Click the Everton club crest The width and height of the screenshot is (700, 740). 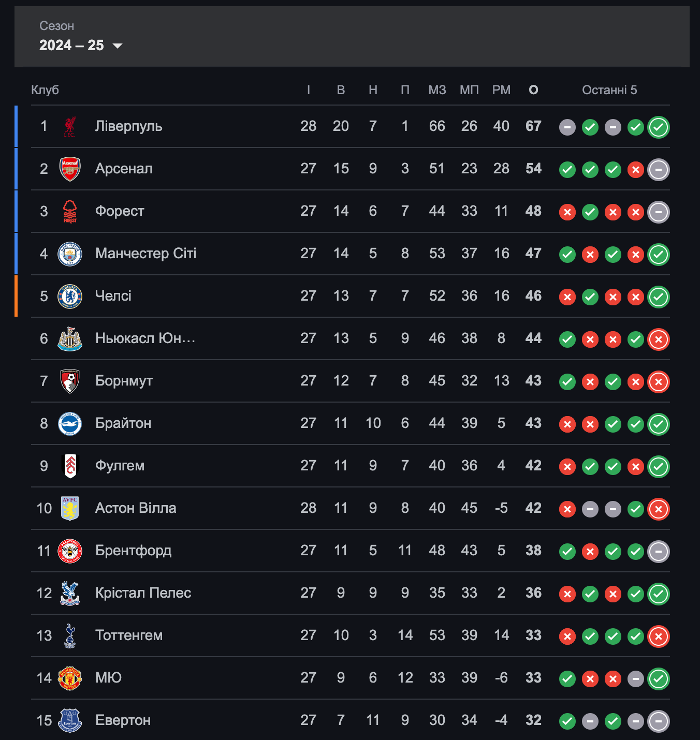(70, 720)
